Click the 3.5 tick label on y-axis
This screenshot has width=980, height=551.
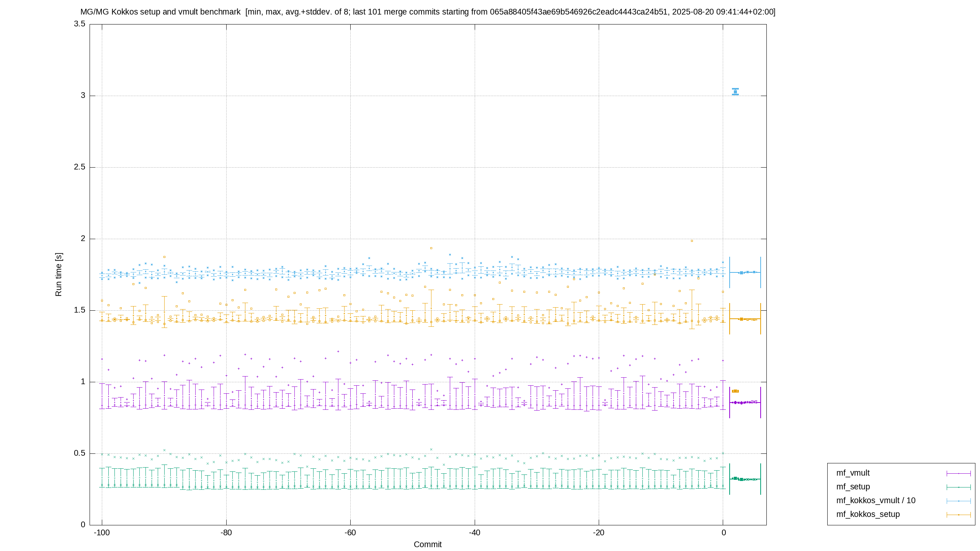(80, 24)
